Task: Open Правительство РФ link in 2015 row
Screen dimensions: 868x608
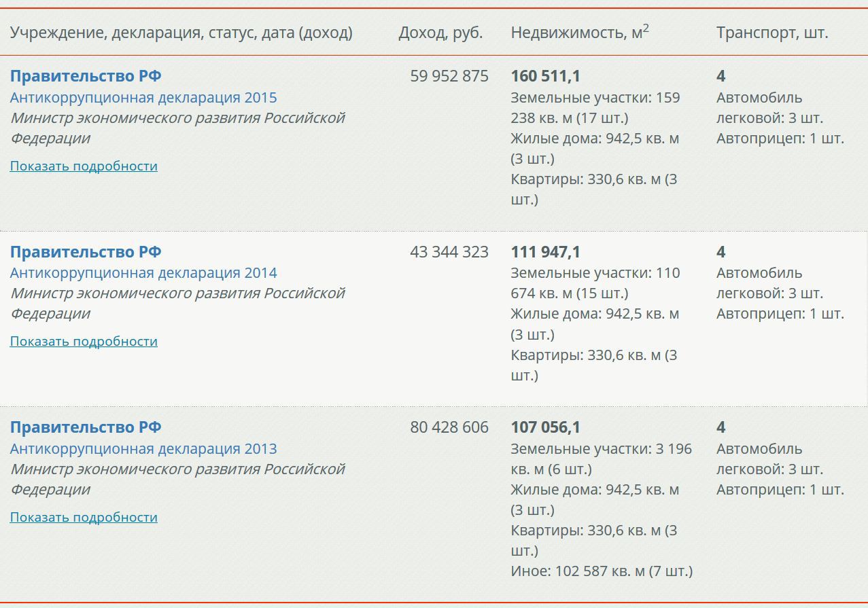Action: point(86,76)
